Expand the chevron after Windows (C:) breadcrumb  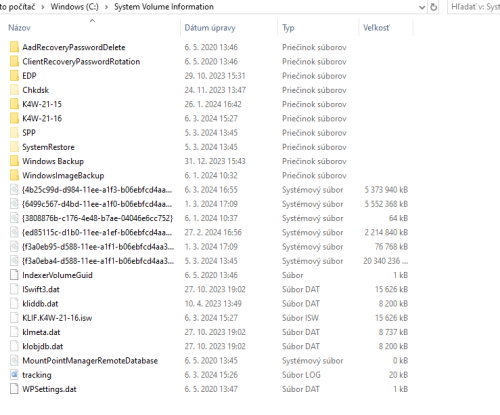coord(106,7)
